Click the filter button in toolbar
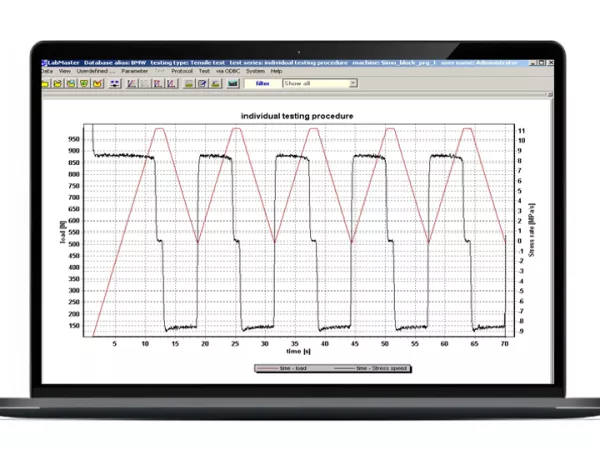Screen dimensions: 600x450 point(262,84)
